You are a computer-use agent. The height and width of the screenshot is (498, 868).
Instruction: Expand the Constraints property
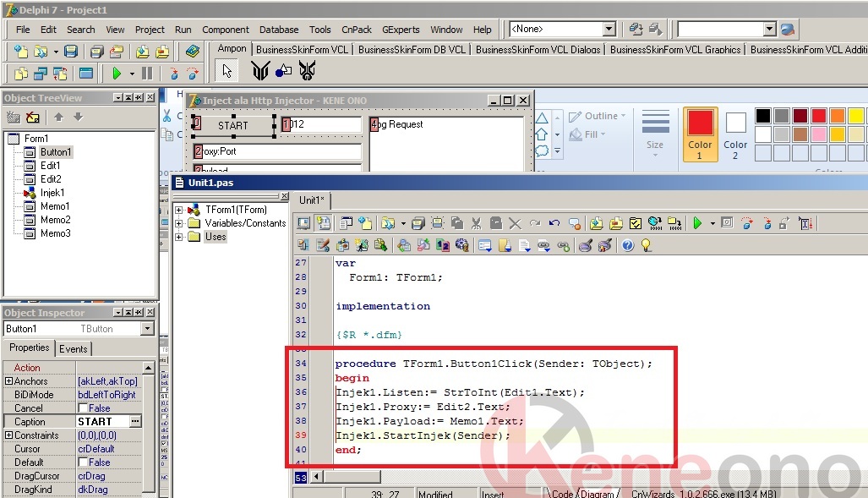8,435
